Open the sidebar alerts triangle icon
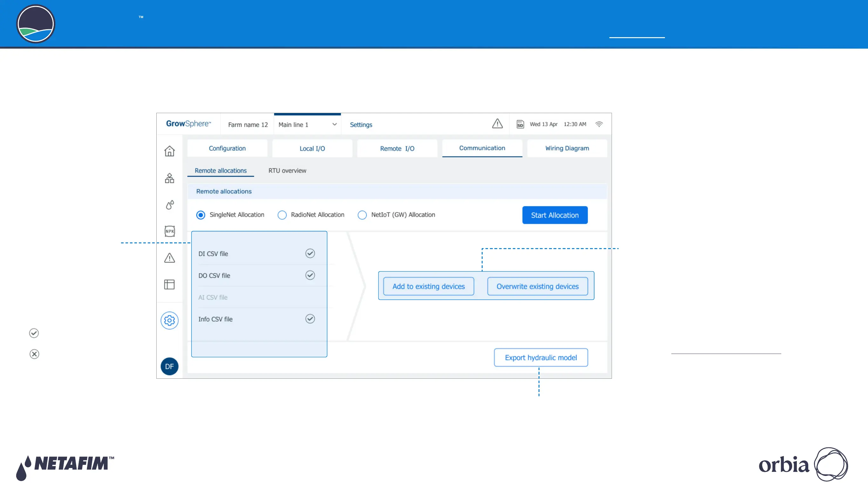This screenshot has height=488, width=868. tap(169, 258)
